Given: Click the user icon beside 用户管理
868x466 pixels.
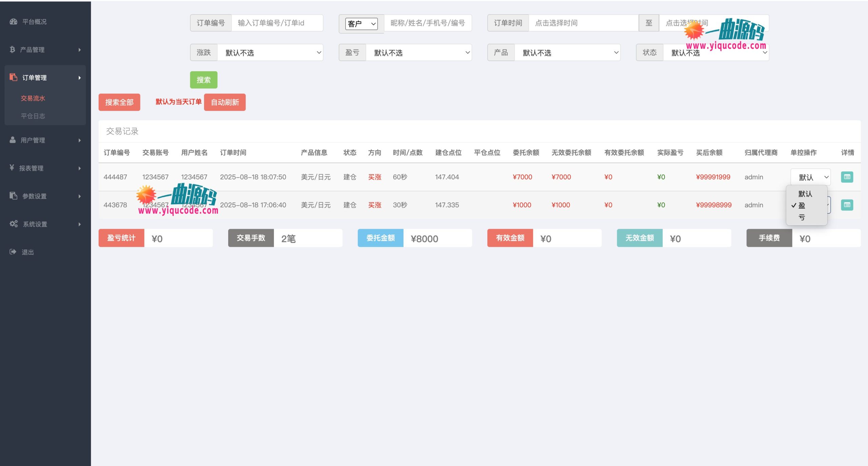Looking at the screenshot, I should point(13,140).
